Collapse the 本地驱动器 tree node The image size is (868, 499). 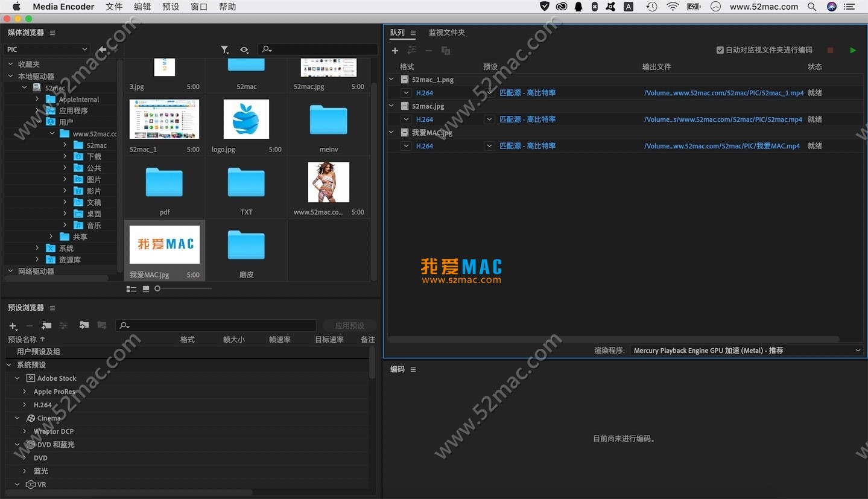pyautogui.click(x=11, y=76)
